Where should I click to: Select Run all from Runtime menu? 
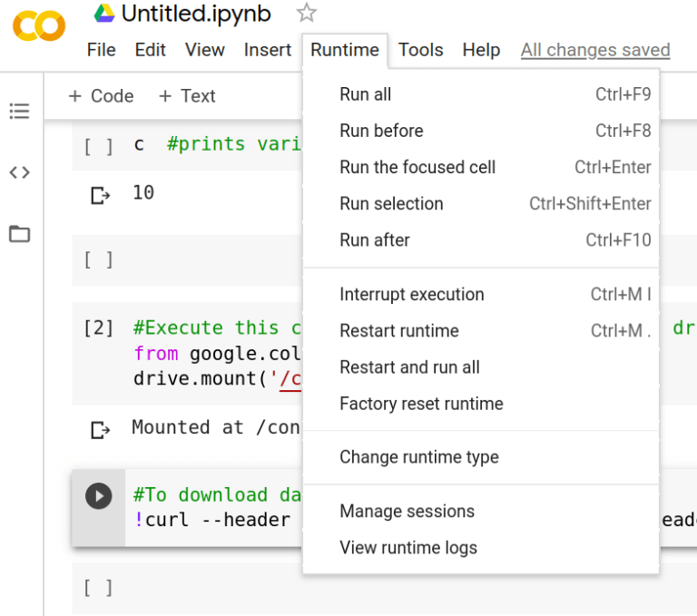[481, 94]
